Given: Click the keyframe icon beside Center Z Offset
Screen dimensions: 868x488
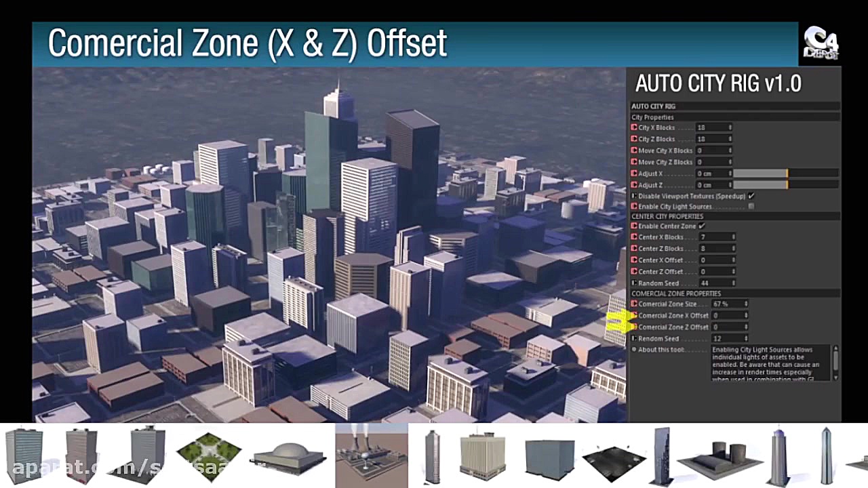Looking at the screenshot, I should point(634,272).
